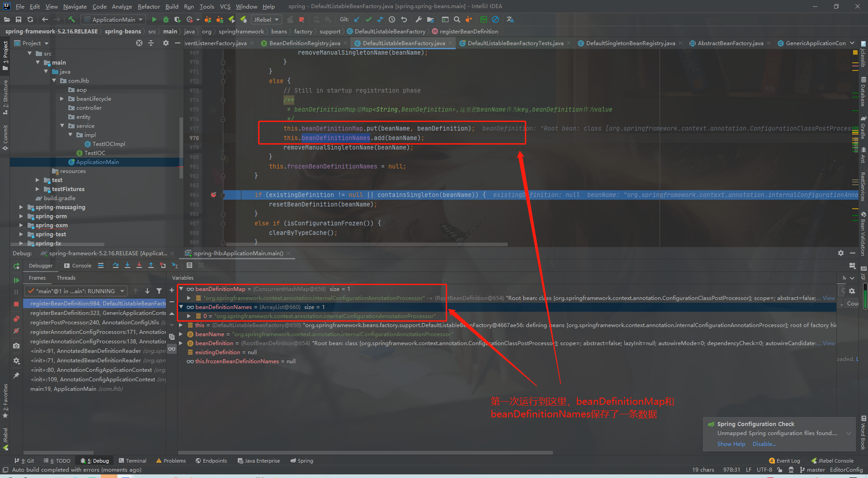Collapse the beanDefinitionMap variable node
The height and width of the screenshot is (478, 868).
[181, 289]
